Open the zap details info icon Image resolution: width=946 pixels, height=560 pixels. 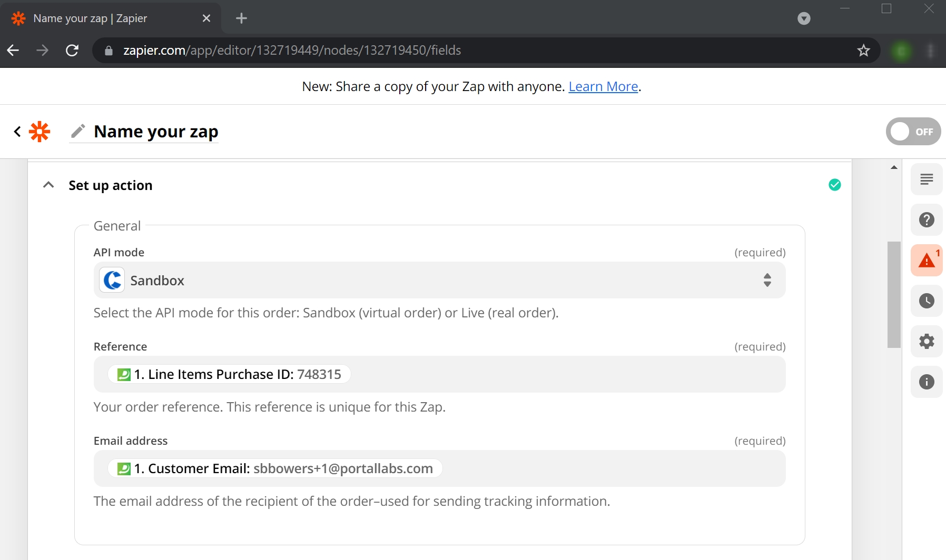(x=927, y=382)
